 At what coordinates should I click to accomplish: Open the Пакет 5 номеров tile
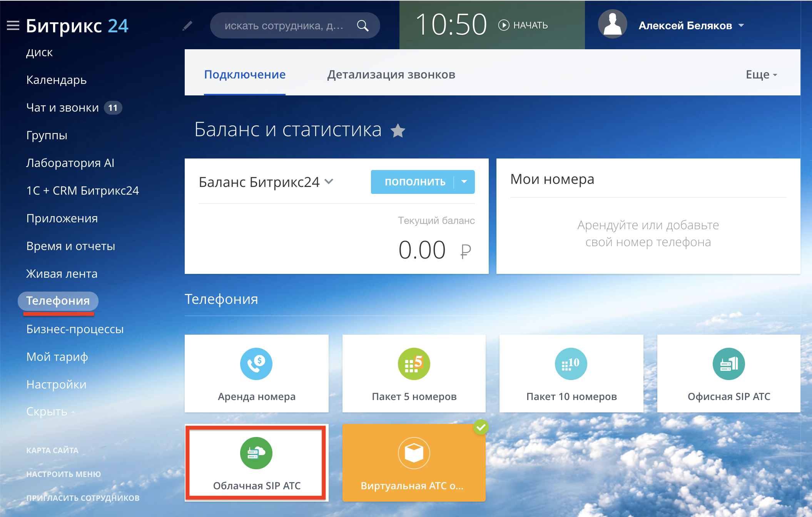click(x=414, y=373)
